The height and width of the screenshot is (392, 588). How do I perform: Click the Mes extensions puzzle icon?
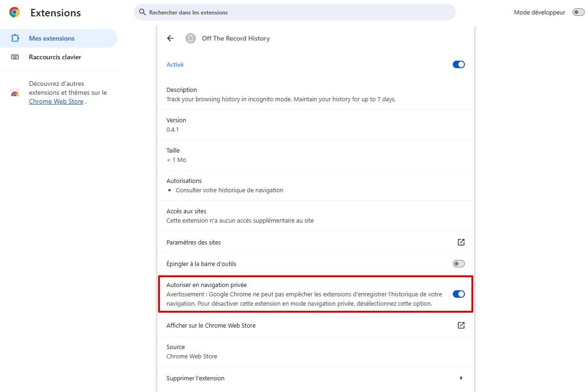15,38
